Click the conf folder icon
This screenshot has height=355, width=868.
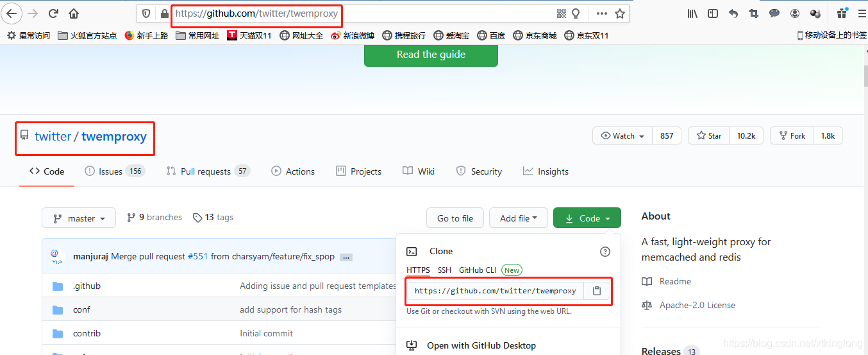pyautogui.click(x=58, y=309)
